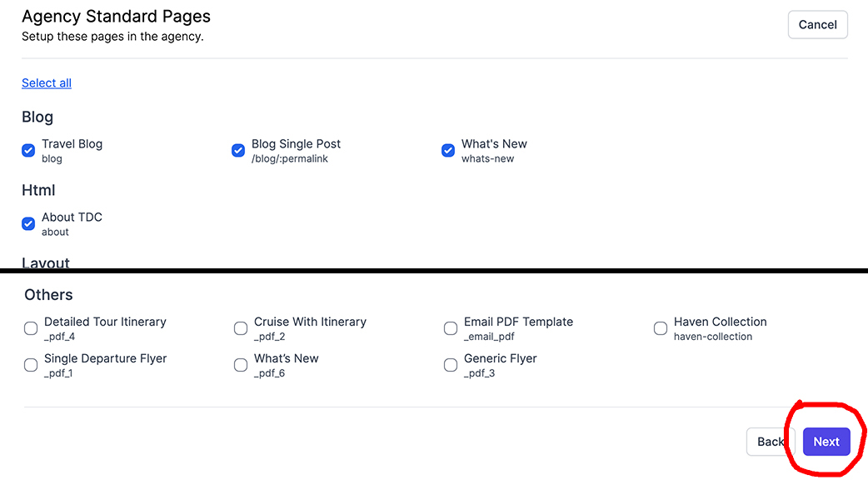Screen dimensions: 868x480
Task: Check Single Departure Flyer option
Action: point(31,365)
